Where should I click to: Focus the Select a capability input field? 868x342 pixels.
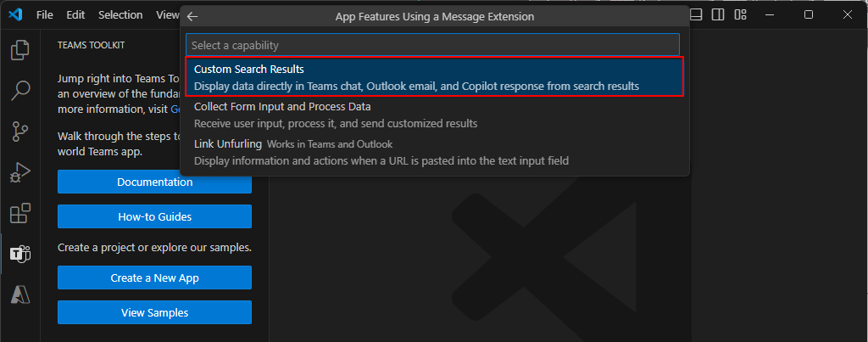click(432, 45)
